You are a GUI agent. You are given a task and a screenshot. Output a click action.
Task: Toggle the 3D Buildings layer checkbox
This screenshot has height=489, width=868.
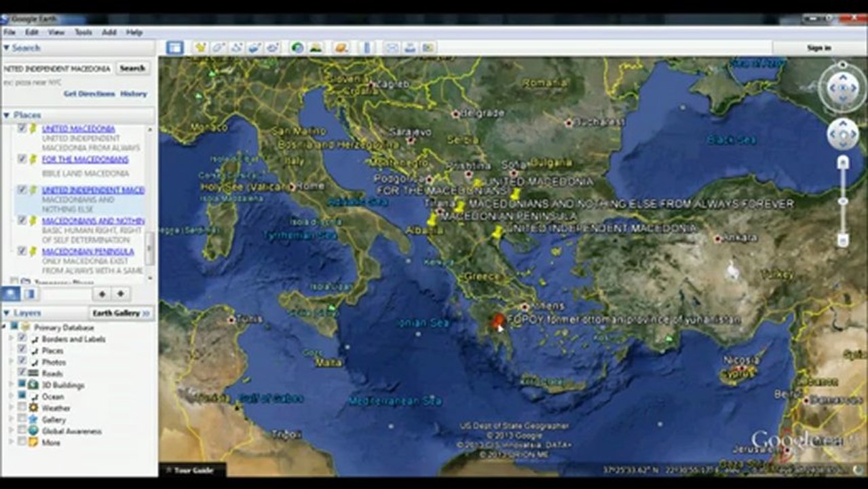click(22, 384)
